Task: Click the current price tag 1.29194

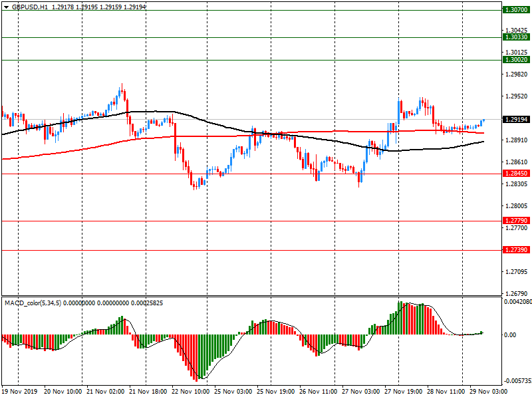Action: click(x=515, y=120)
